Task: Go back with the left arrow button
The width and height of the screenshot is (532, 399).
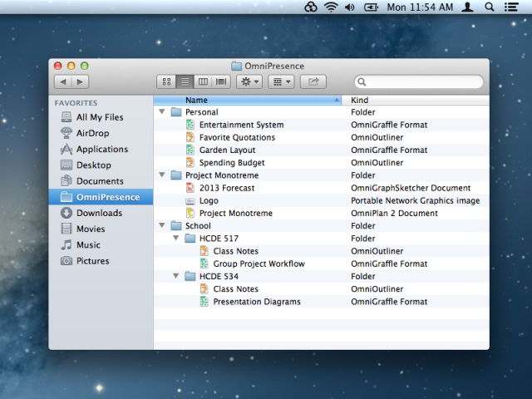Action: [x=63, y=81]
